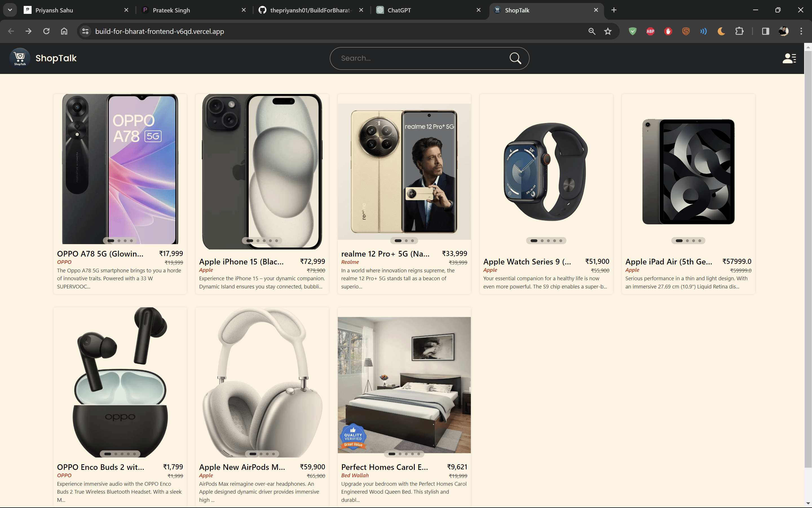Open the realme 12 Pro+ 5G product title
Viewport: 812px width, 508px height.
pos(385,254)
